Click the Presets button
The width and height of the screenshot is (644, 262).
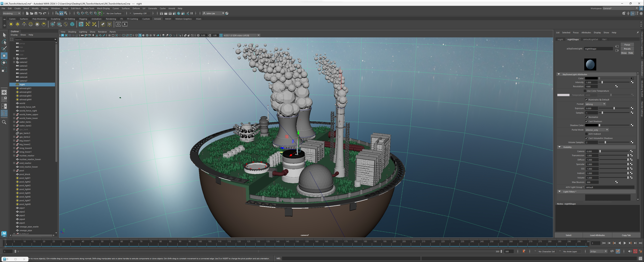point(627,49)
